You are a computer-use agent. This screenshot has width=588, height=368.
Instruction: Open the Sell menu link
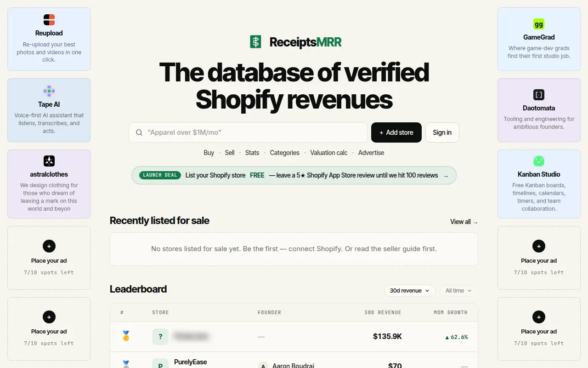click(230, 153)
